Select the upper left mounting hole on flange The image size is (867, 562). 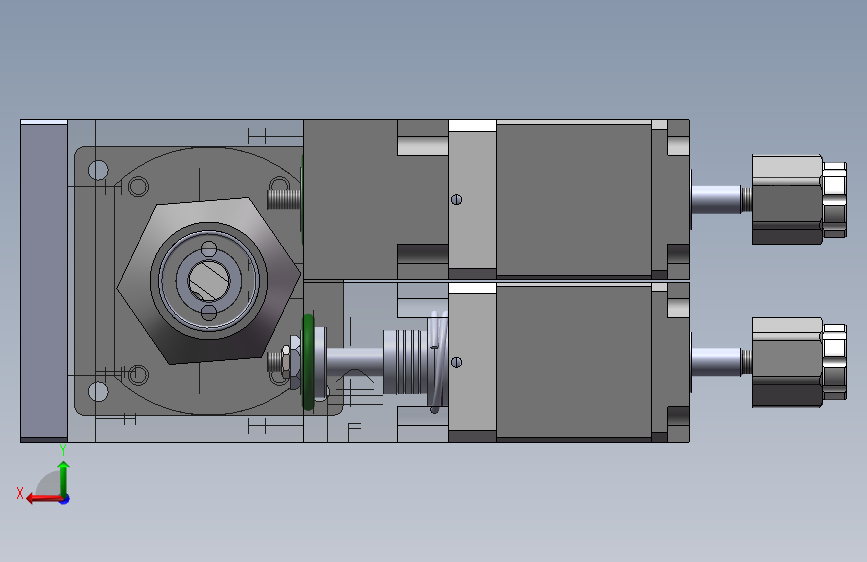pos(98,170)
